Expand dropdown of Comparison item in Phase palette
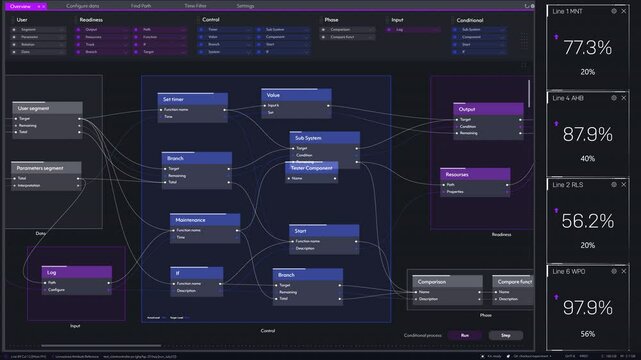Screen dimensions: 641x360 click(371, 30)
